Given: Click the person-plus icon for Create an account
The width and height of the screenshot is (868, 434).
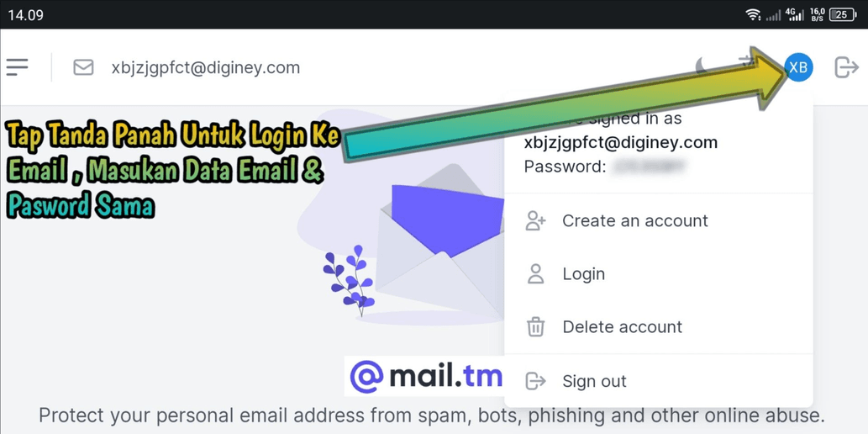Looking at the screenshot, I should (x=535, y=220).
